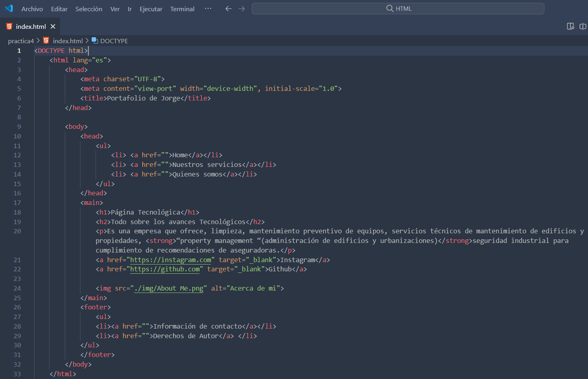Viewport: 588px width, 379px height.
Task: Open the Ejecutar menu
Action: coord(151,9)
